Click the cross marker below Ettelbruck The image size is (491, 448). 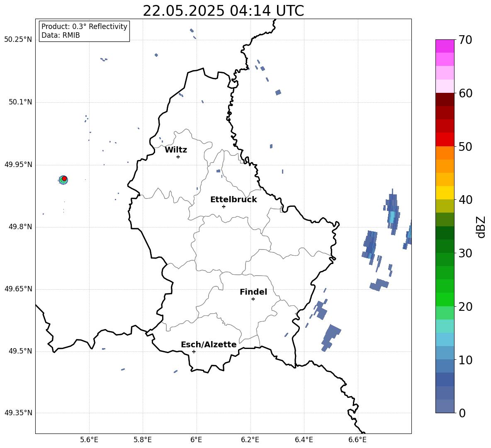pyautogui.click(x=224, y=206)
